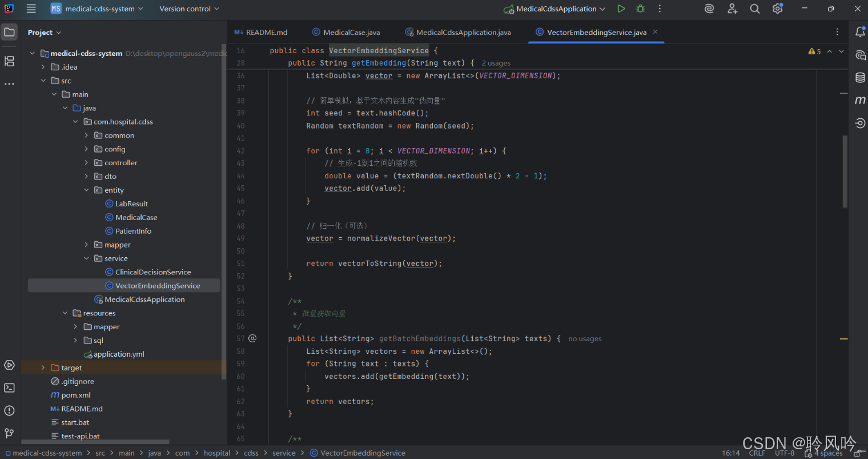Click the hospital breadcrumb in navigation bar
This screenshot has width=868, height=459.
(x=217, y=453)
